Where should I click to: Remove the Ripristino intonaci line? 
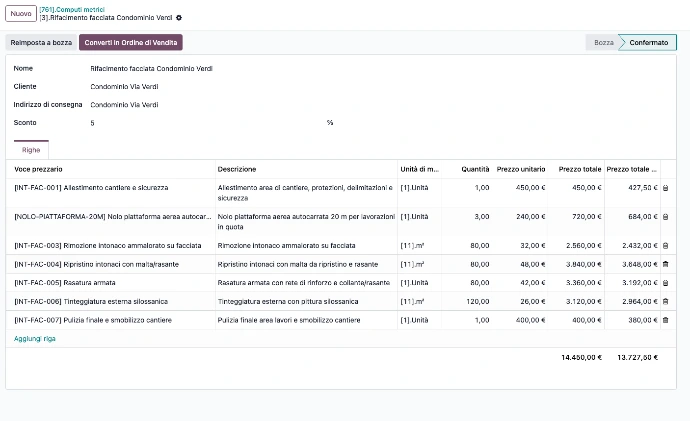pyautogui.click(x=665, y=264)
